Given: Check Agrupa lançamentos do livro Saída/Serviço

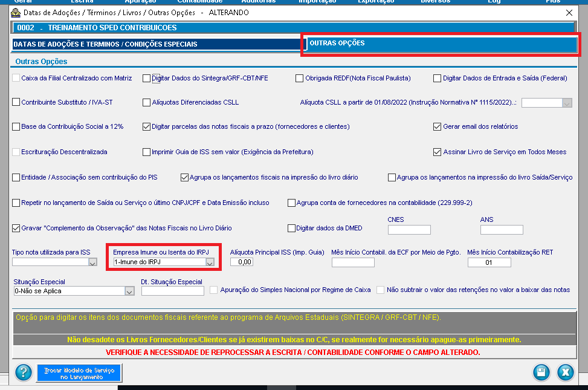Looking at the screenshot, I should coord(392,178).
